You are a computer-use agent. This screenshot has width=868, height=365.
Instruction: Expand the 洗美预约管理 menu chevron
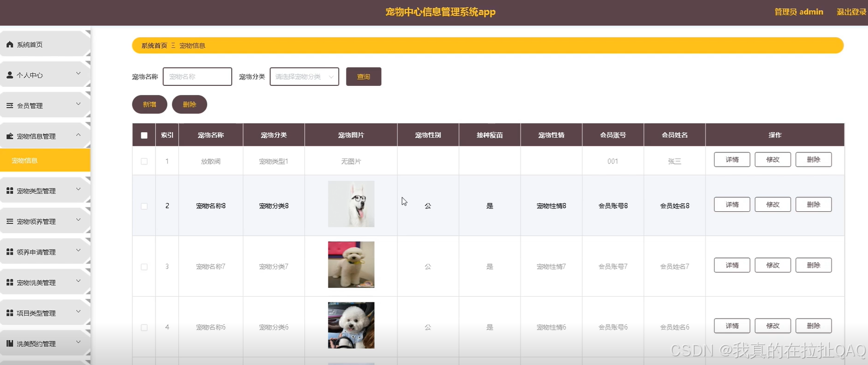click(79, 342)
